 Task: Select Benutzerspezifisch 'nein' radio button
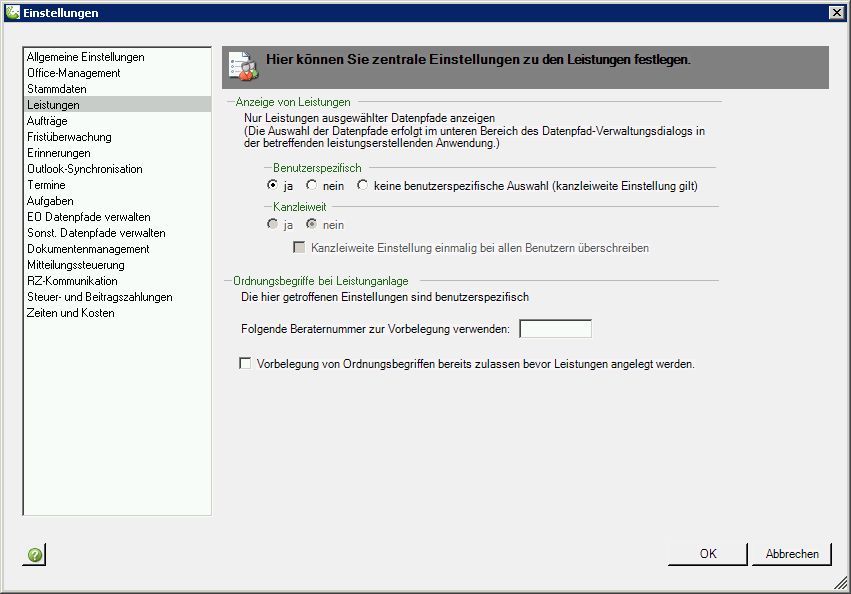(311, 185)
